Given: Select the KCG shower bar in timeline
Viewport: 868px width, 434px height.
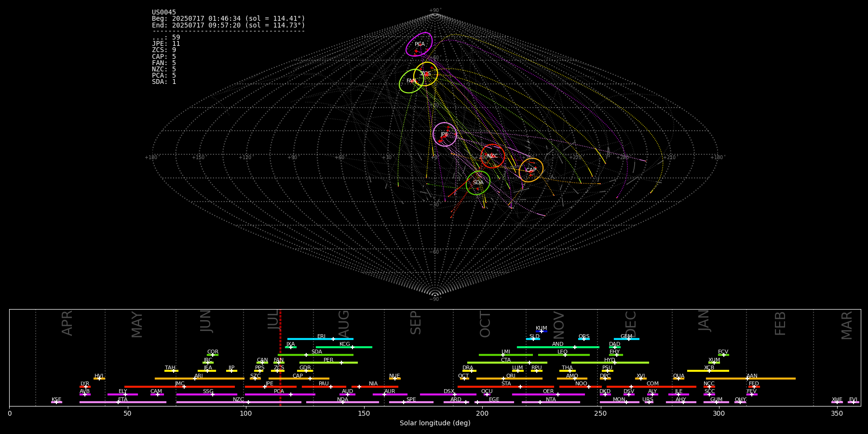Looking at the screenshot, I should coord(344,347).
